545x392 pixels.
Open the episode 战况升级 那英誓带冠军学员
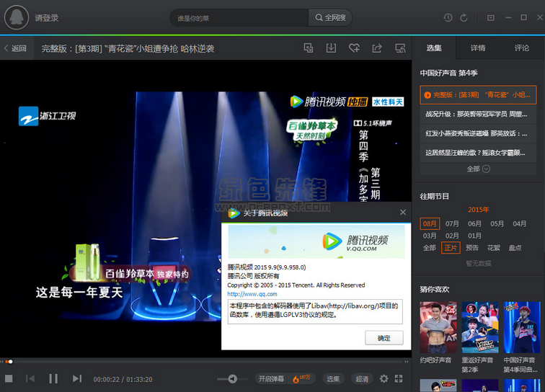[478, 114]
